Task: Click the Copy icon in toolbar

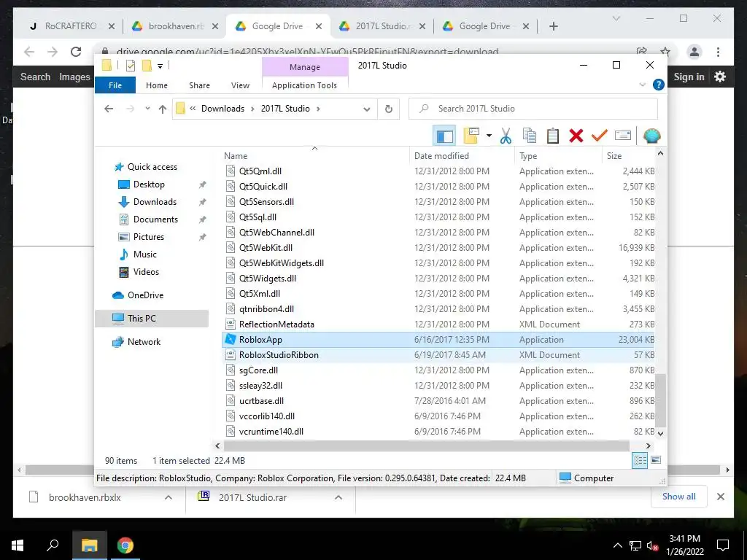Action: tap(530, 136)
